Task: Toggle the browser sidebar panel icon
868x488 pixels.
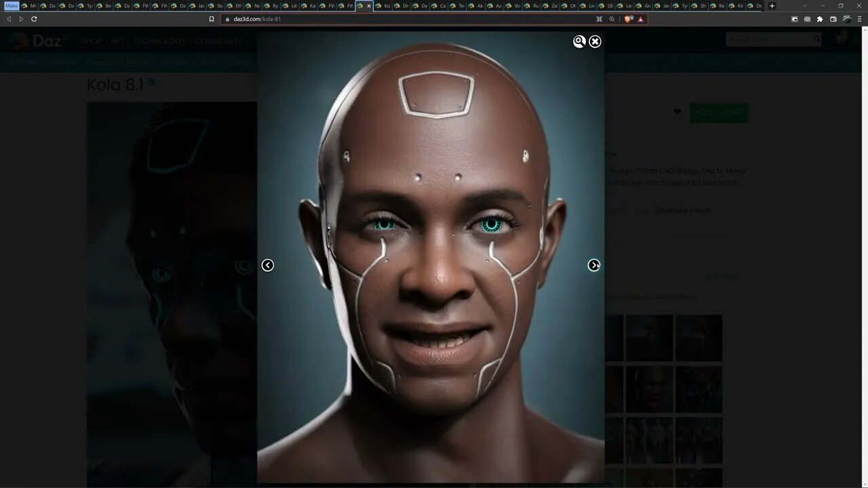Action: tap(795, 19)
